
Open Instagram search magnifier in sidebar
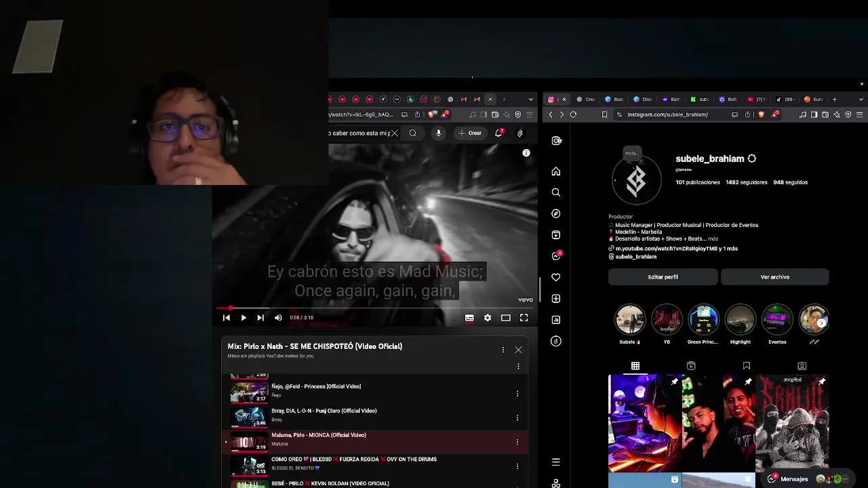coord(556,192)
